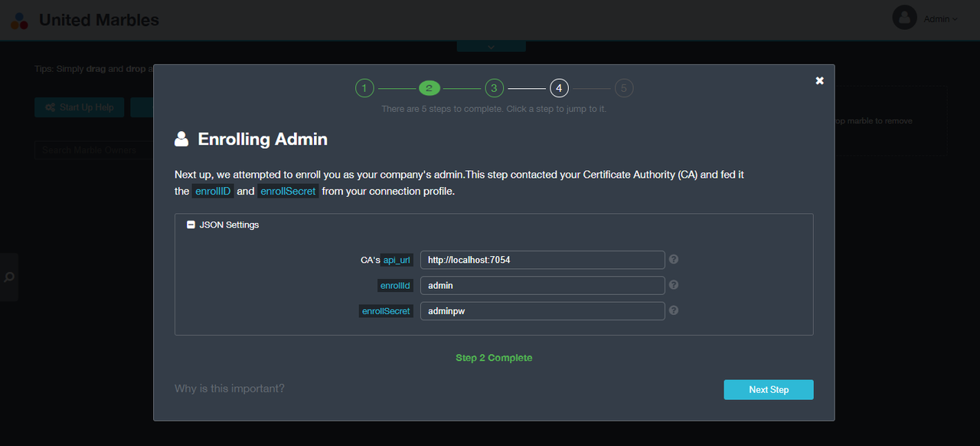Open help icon beside enrollSecret field

(674, 310)
